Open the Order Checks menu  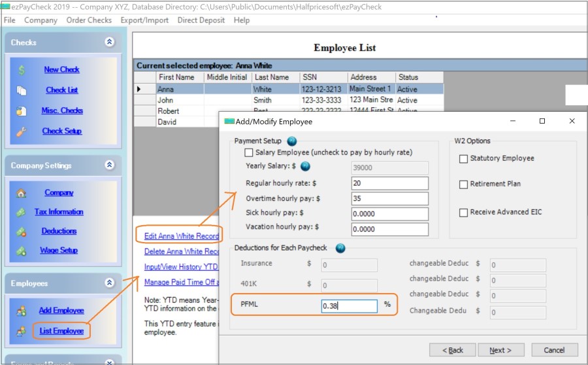coord(89,20)
